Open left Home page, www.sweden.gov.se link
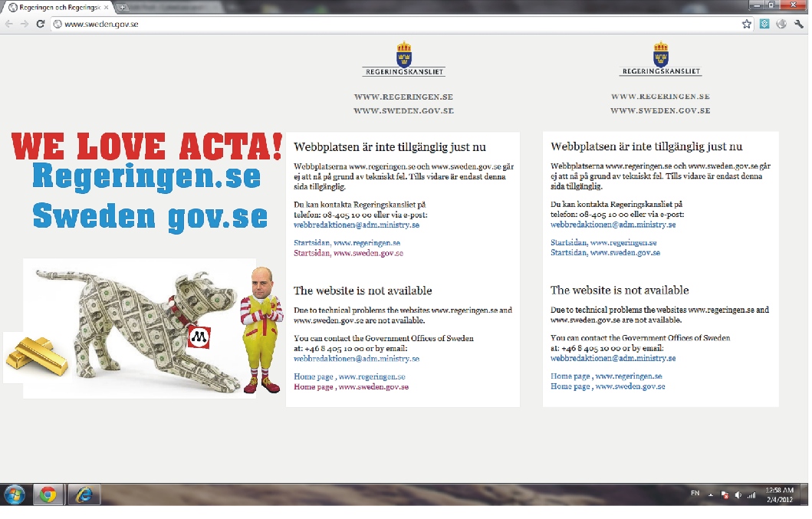Screen dimensions: 812x519 click(351, 386)
